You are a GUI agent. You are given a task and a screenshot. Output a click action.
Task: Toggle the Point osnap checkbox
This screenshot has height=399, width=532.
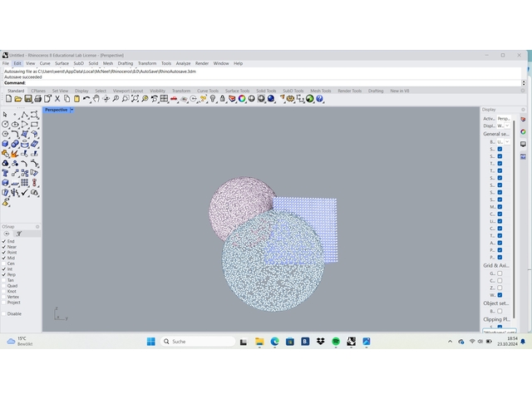[4, 253]
